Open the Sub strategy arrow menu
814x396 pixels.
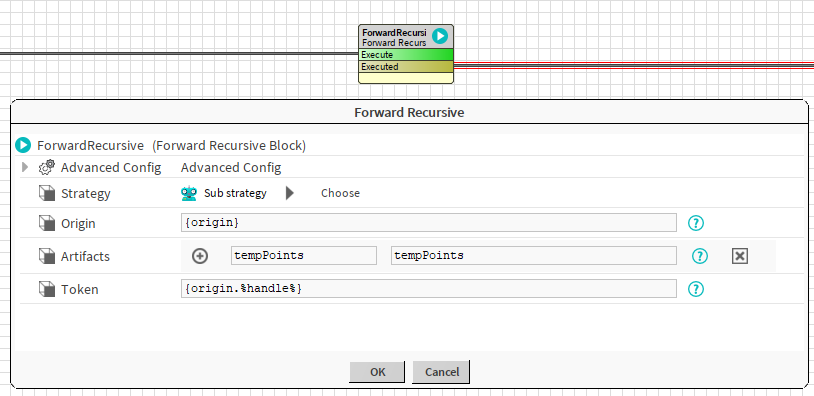tap(290, 193)
